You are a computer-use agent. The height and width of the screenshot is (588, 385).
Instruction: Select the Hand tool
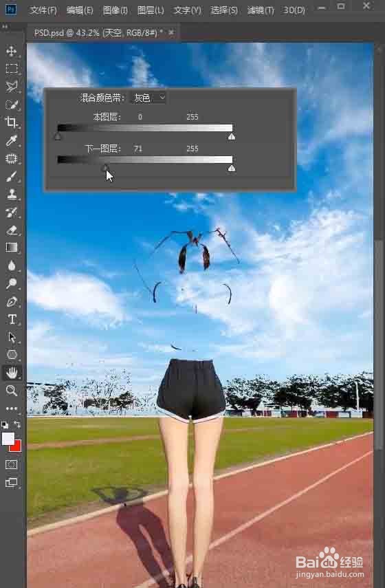point(11,373)
